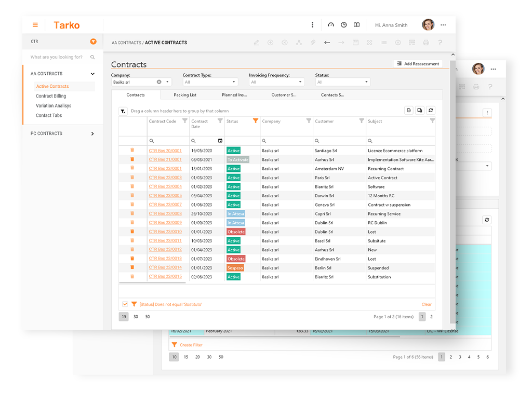
Task: Open contract link CTR Bas 23/0010
Action: (x=165, y=232)
